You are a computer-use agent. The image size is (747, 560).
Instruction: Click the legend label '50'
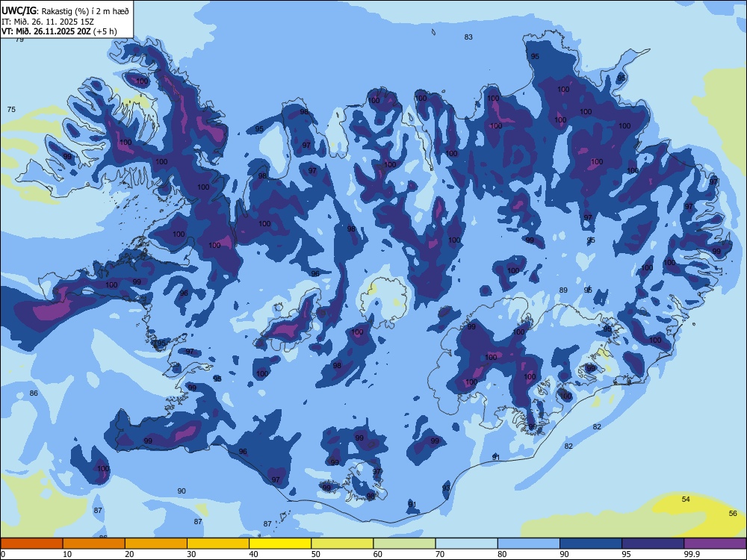coord(316,554)
